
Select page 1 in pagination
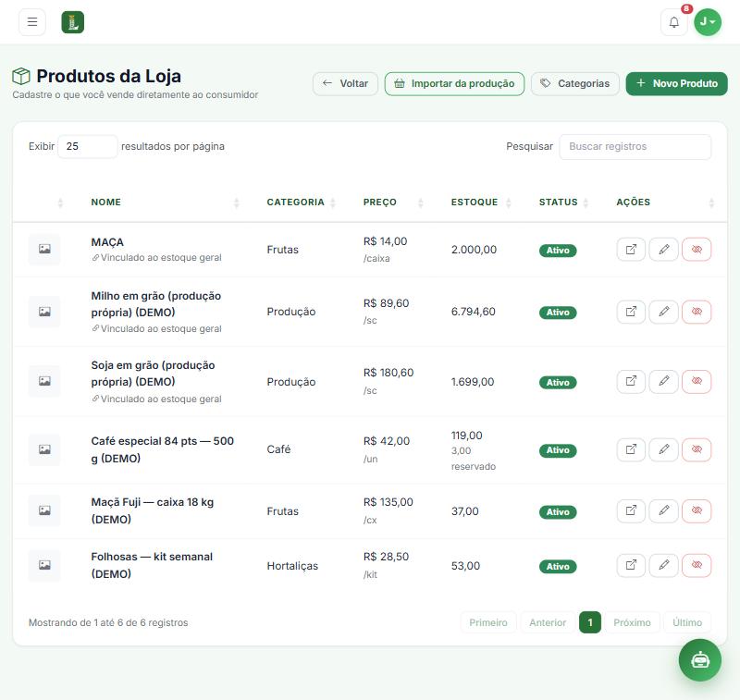590,622
